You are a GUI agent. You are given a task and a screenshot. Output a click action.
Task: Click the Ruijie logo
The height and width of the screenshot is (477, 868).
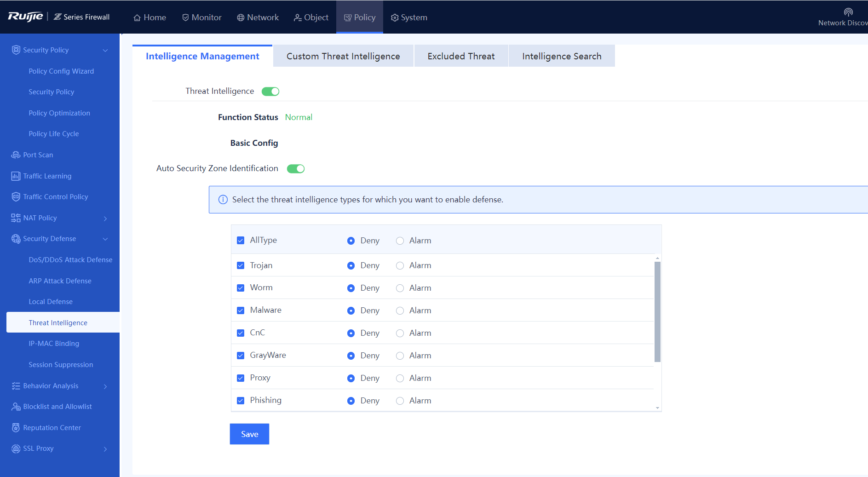[x=25, y=17]
